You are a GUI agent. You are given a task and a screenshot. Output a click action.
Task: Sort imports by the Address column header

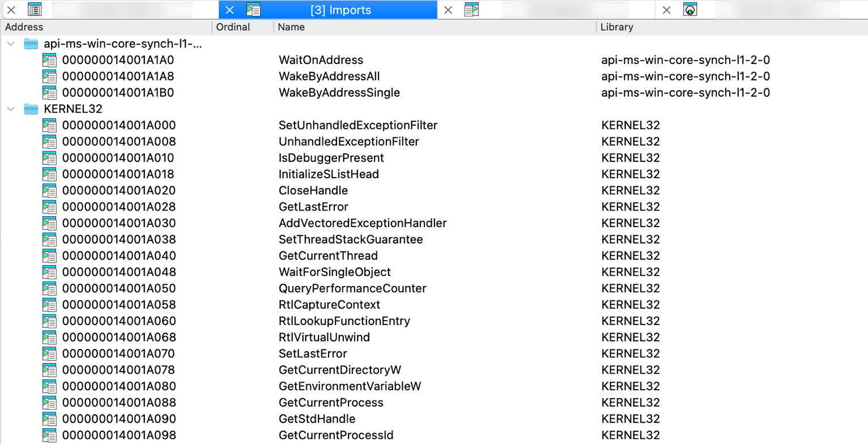click(24, 27)
